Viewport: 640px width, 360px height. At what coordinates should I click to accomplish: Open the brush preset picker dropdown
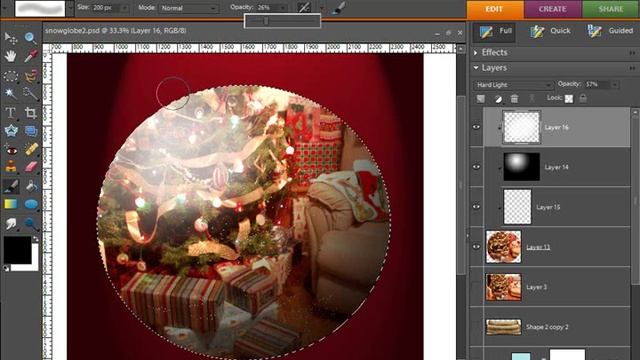pos(70,8)
